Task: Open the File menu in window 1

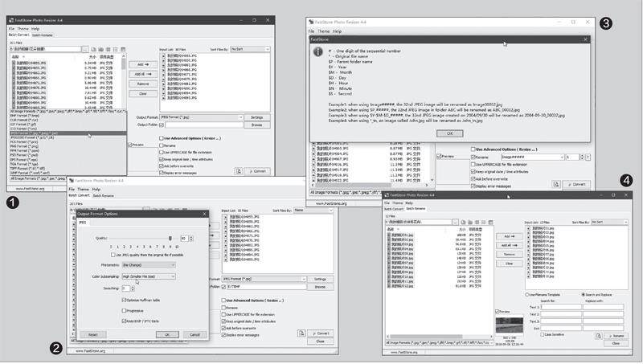Action: click(11, 29)
